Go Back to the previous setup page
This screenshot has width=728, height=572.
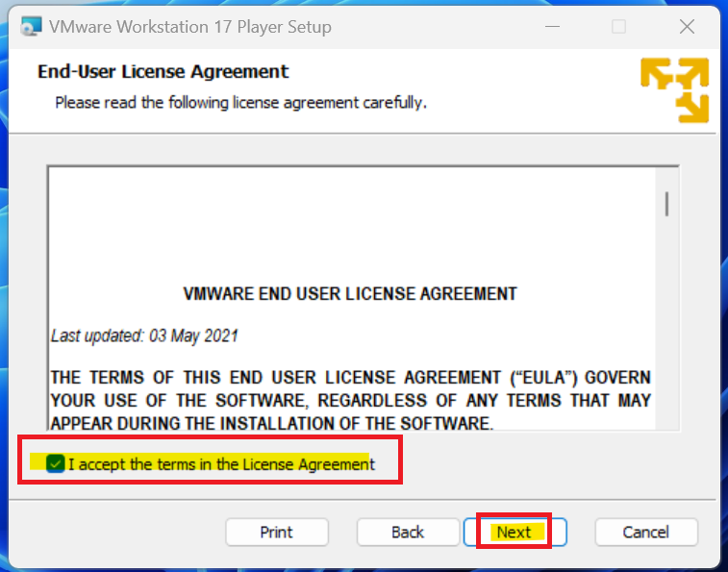[x=408, y=532]
